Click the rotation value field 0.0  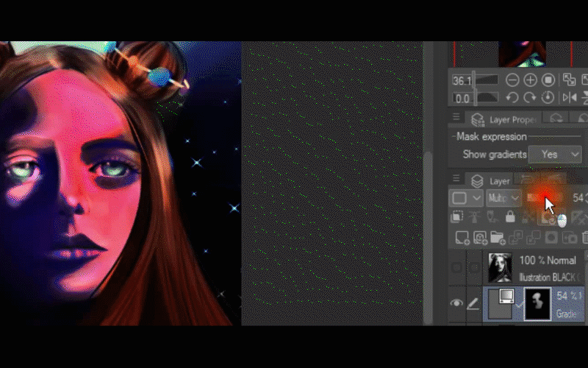point(462,99)
